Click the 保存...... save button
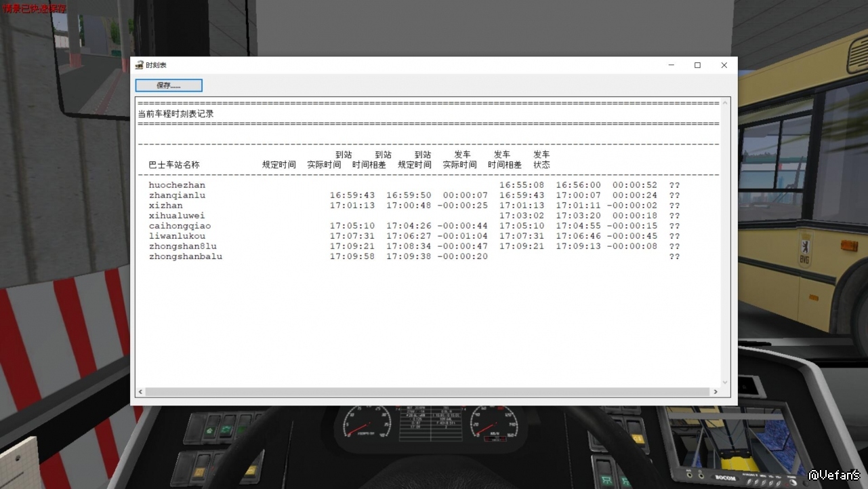This screenshot has height=489, width=868. pos(169,85)
